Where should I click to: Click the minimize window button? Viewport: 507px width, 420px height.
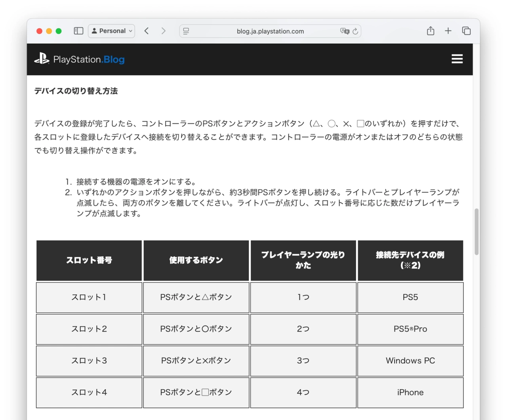[x=49, y=31]
